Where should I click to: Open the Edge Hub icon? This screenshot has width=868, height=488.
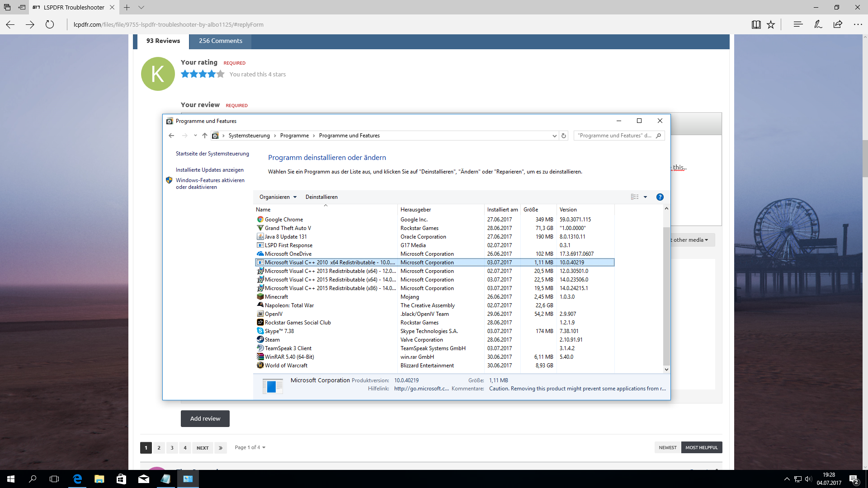click(798, 24)
